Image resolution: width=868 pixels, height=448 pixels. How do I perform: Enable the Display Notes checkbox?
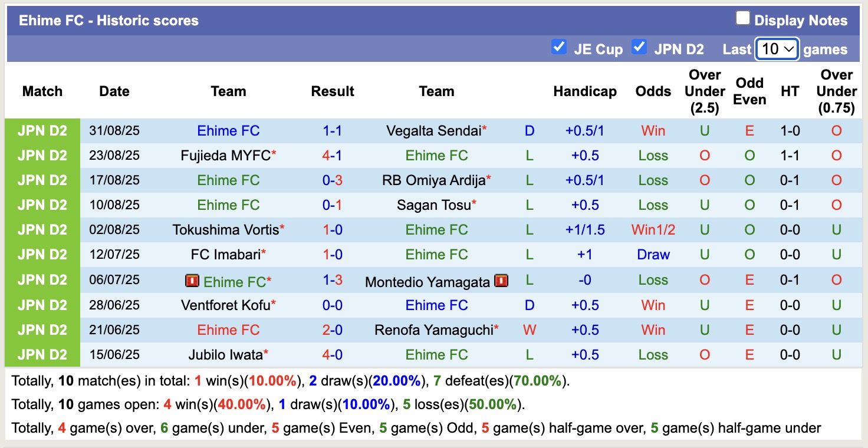[742, 18]
